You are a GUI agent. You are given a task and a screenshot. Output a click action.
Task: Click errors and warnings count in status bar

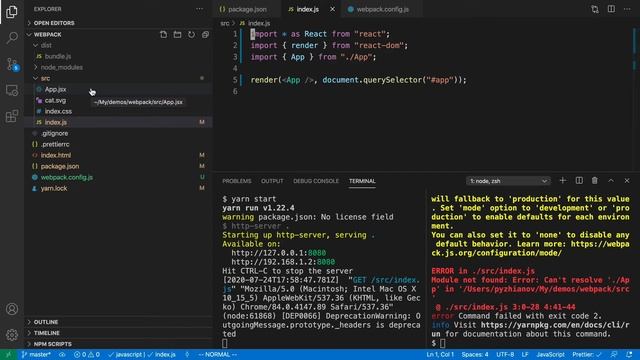(x=87, y=354)
